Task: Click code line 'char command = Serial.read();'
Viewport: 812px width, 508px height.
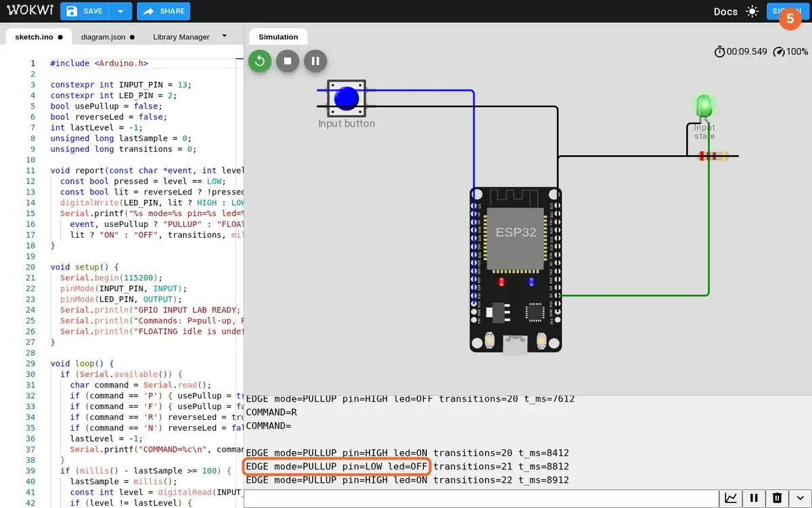Action: [141, 385]
